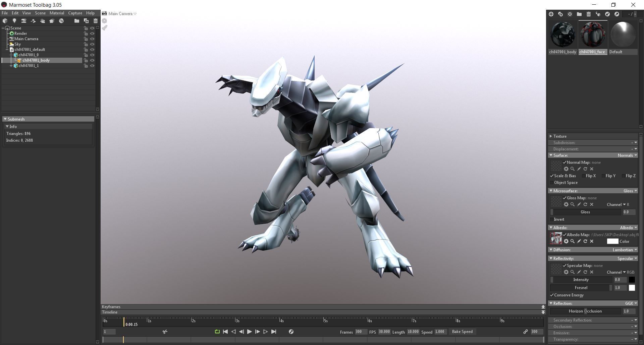Open timeline wrench settings icon

pos(291,332)
